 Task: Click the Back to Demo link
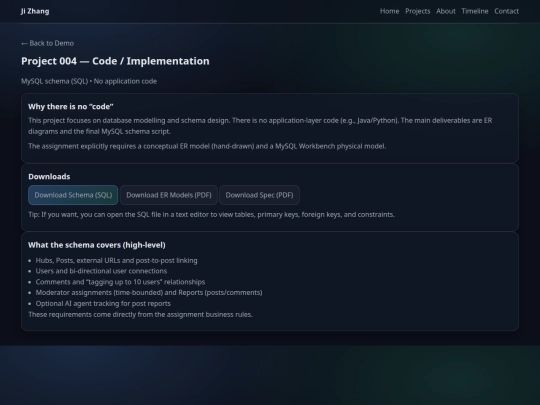tap(48, 43)
